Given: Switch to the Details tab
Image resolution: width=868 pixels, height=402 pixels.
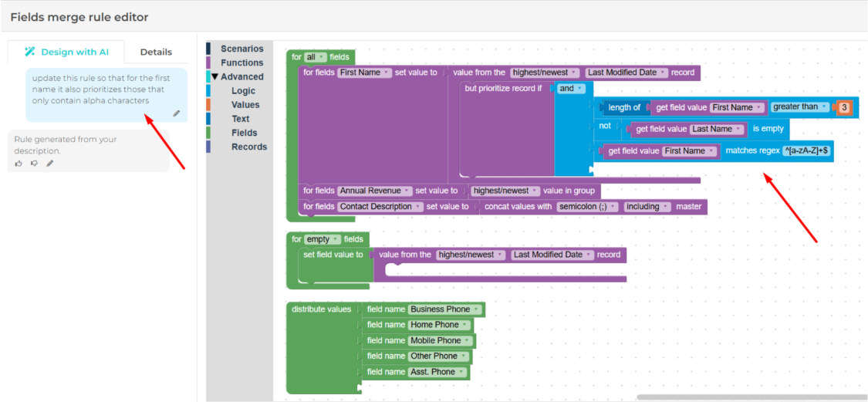Looking at the screenshot, I should coord(156,52).
